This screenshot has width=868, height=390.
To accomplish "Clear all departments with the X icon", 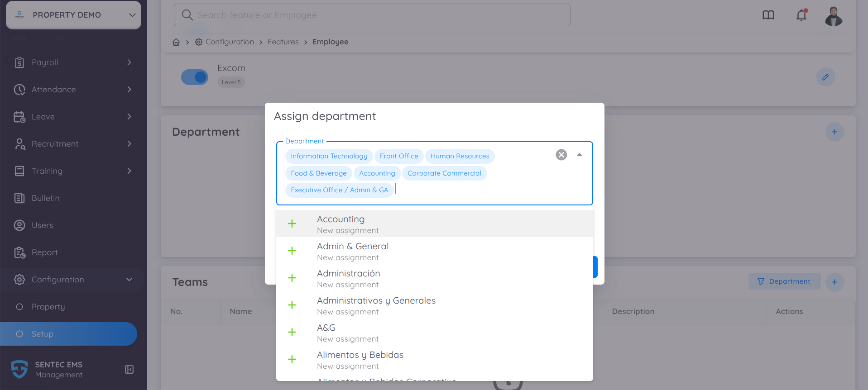I will coord(561,154).
